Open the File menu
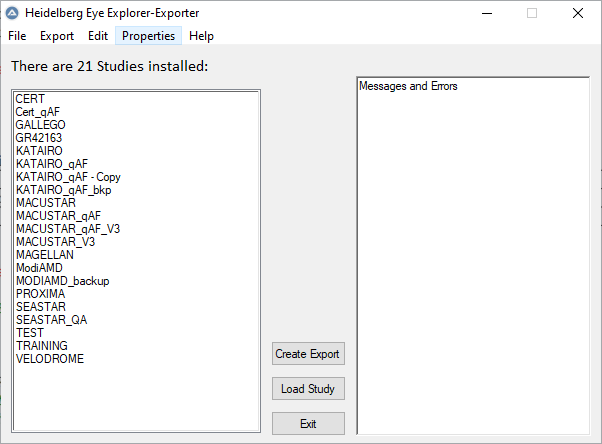This screenshot has width=602, height=444. 17,36
